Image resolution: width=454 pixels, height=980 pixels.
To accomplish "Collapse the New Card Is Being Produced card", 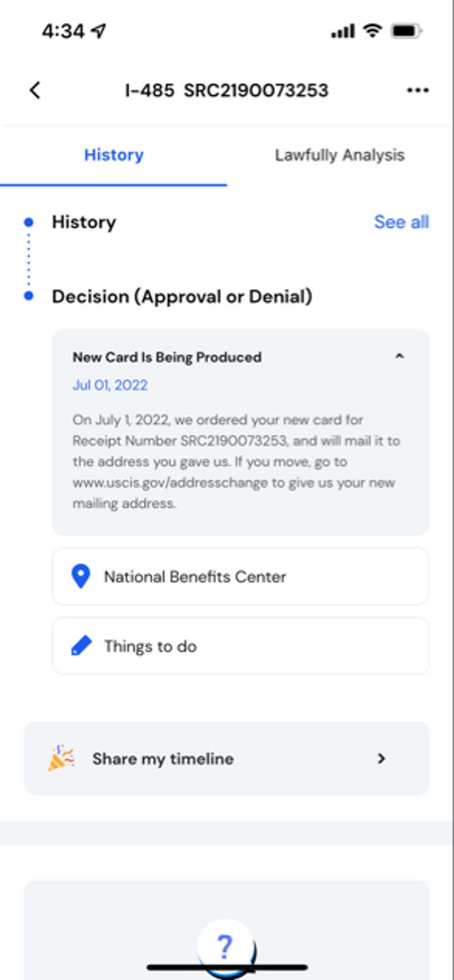I will (399, 356).
